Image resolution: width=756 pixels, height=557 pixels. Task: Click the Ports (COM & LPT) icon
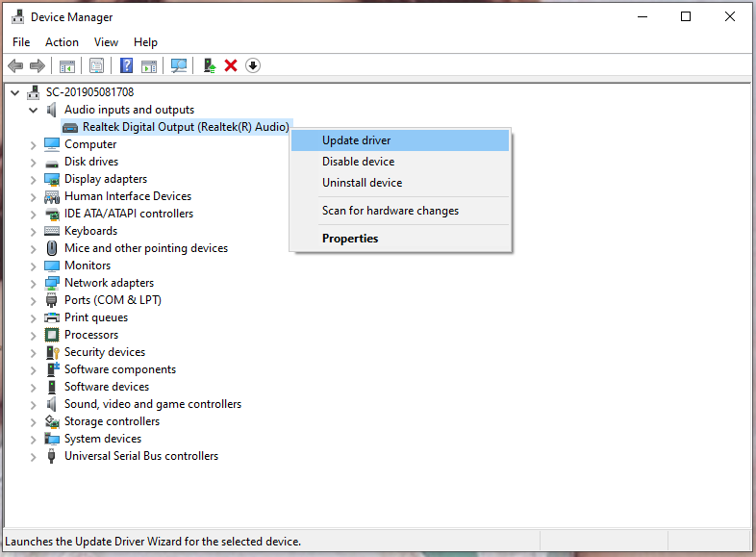tap(52, 300)
